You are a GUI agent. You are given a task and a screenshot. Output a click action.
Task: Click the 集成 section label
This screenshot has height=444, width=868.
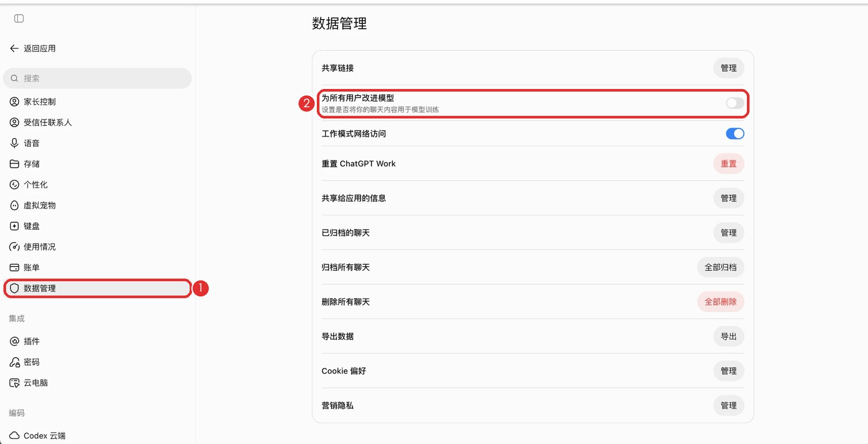tap(17, 319)
